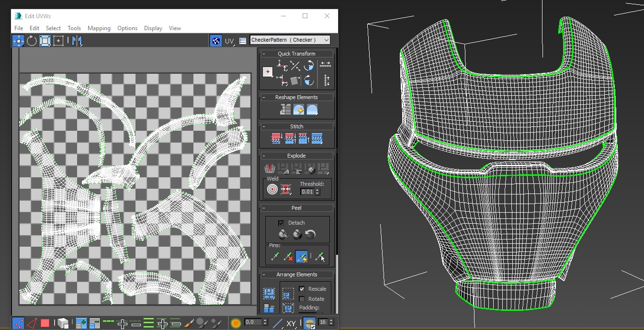Click the Relax Custom icon

[312, 110]
